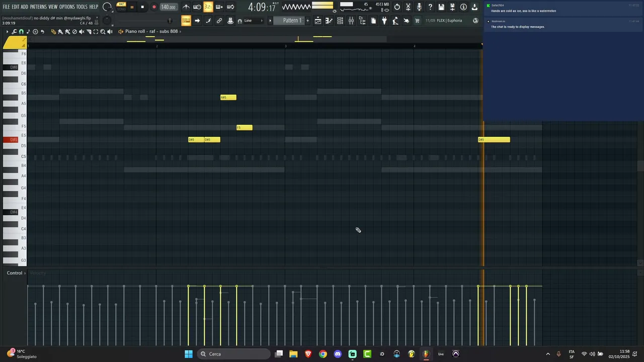This screenshot has height=362, width=644.
Task: Open the PATTERNS menu
Action: pyautogui.click(x=38, y=7)
